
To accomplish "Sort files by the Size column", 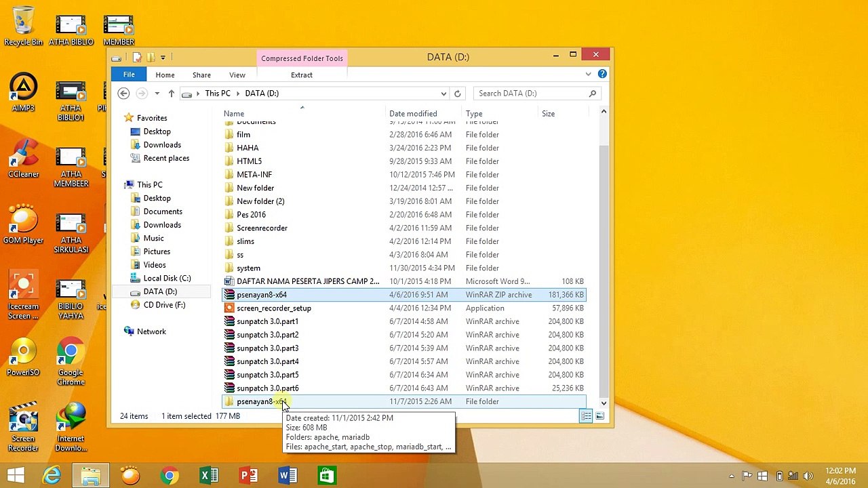I will click(x=563, y=114).
